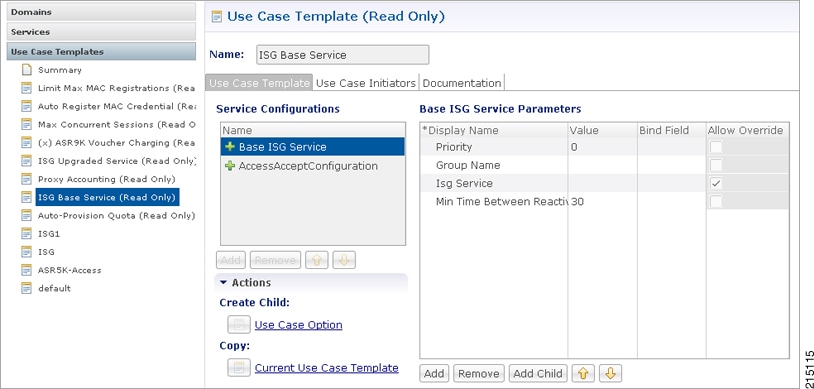Switch to the Use Case Initiators tab

tap(366, 83)
